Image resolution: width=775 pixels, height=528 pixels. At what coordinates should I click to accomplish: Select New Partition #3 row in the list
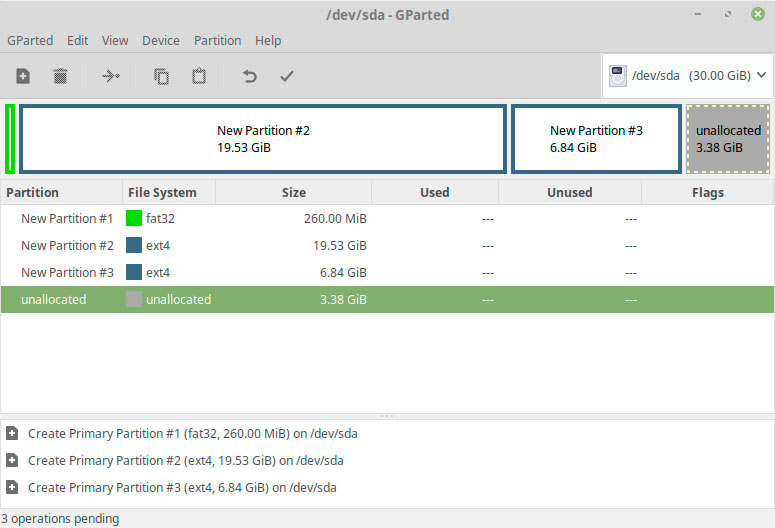387,272
